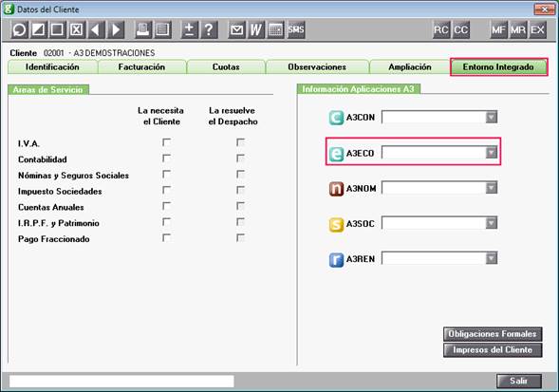Screen dimensions: 559x392
Task: Click the SMS toolbar icon
Action: pos(296,29)
